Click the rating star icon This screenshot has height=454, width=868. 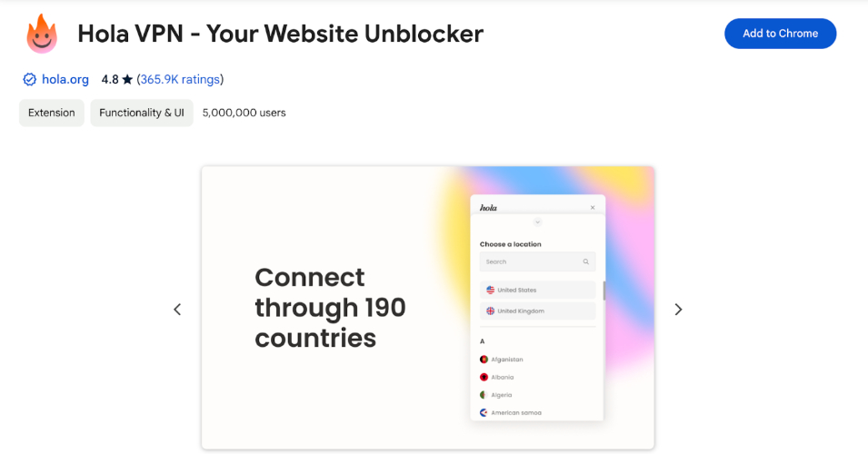click(x=127, y=80)
